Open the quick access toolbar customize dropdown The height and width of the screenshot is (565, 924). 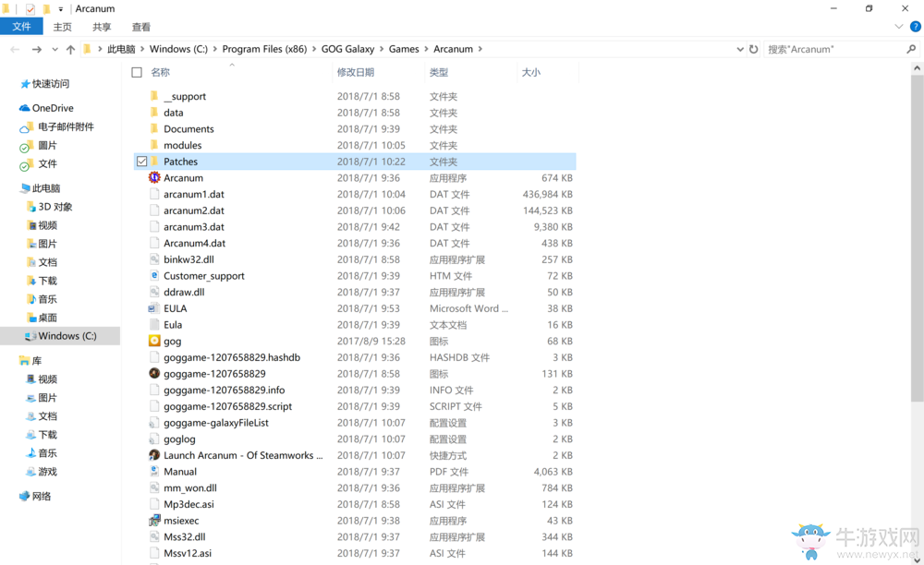coord(61,9)
